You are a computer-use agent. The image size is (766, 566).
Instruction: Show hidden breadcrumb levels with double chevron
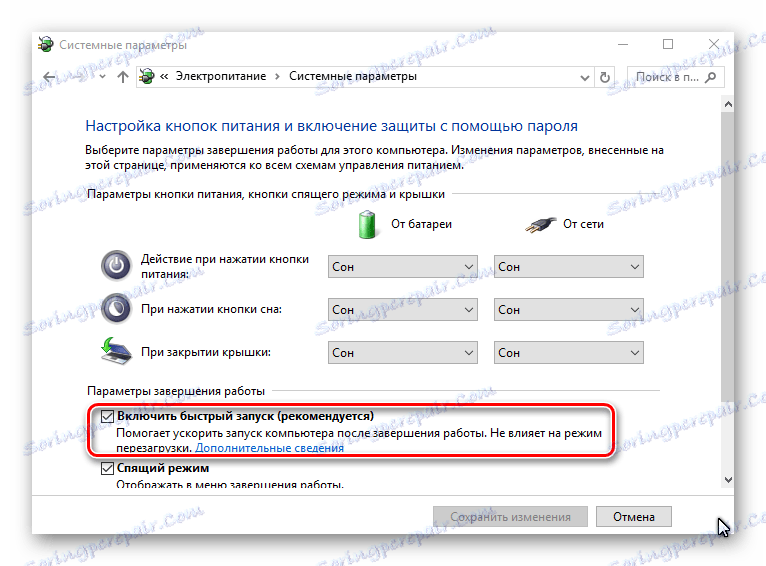point(164,76)
